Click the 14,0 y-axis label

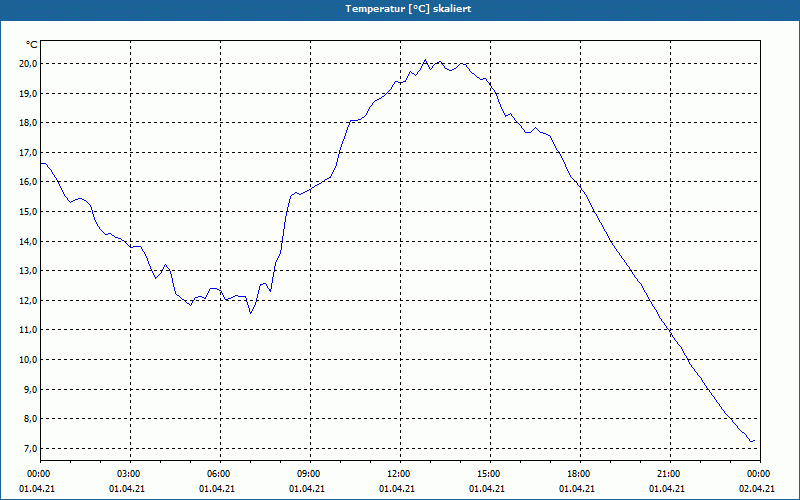(x=28, y=241)
